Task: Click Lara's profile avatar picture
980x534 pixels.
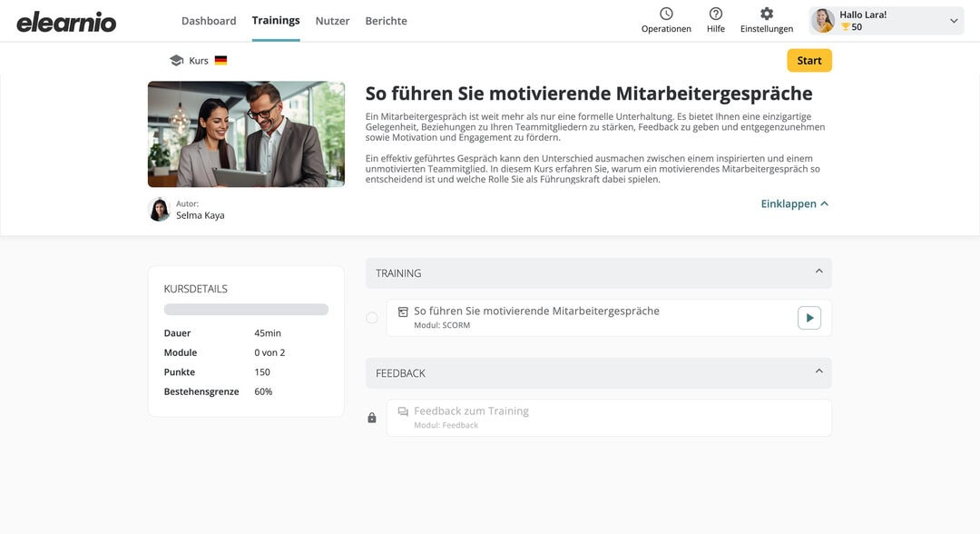Action: [823, 21]
